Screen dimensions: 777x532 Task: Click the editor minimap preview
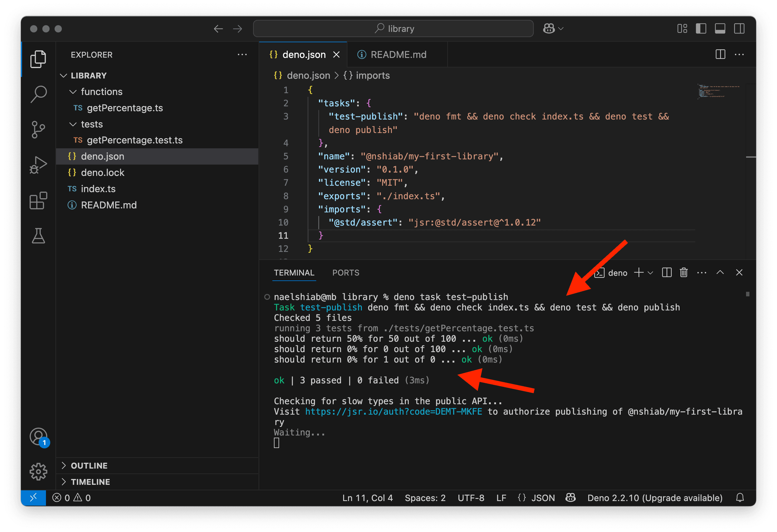[x=719, y=92]
